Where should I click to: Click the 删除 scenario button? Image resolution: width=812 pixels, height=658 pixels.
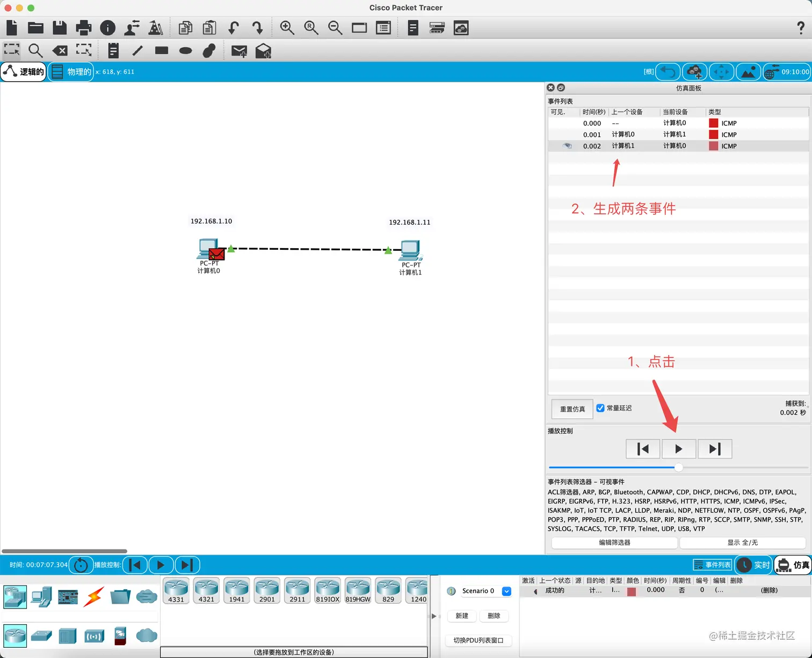point(494,616)
